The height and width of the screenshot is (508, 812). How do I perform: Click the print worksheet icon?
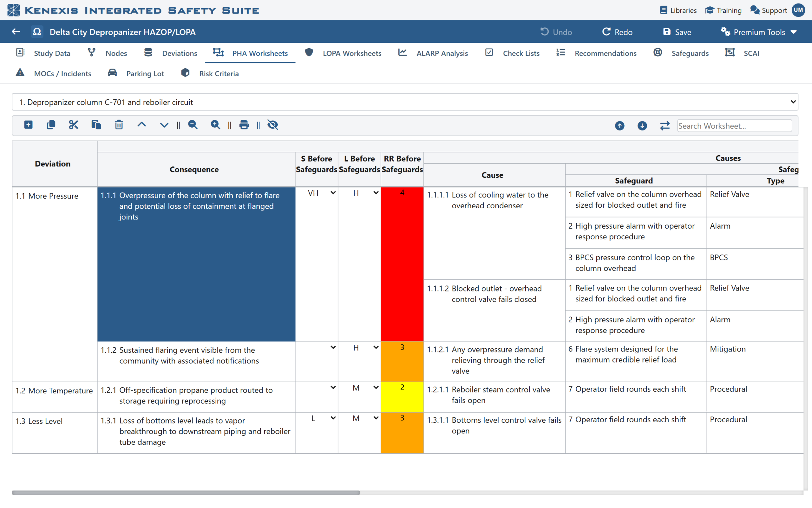(x=244, y=125)
